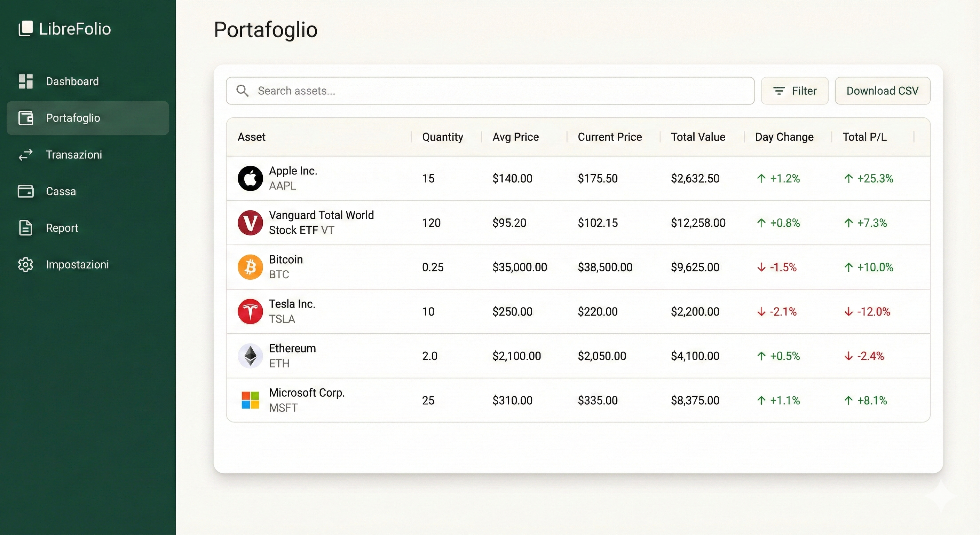
Task: Click the Ethereum diamond icon
Action: point(250,356)
